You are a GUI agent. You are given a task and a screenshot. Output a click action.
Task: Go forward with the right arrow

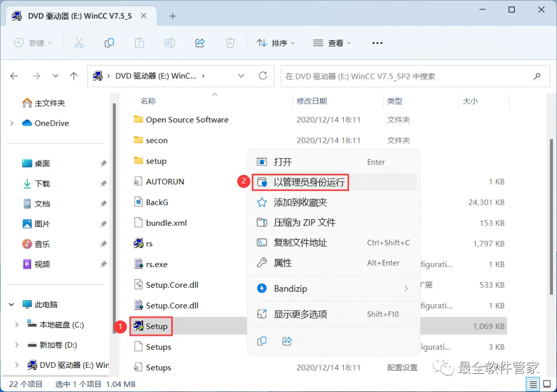(x=36, y=76)
